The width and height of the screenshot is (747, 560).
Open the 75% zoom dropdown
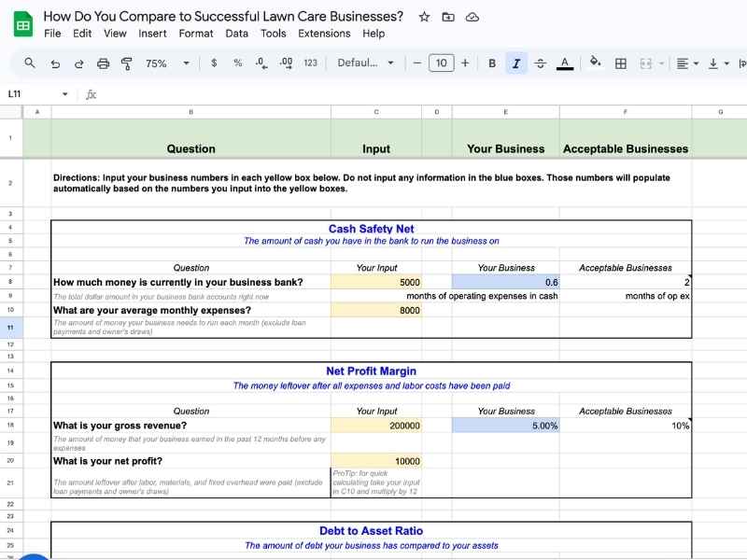coord(167,63)
